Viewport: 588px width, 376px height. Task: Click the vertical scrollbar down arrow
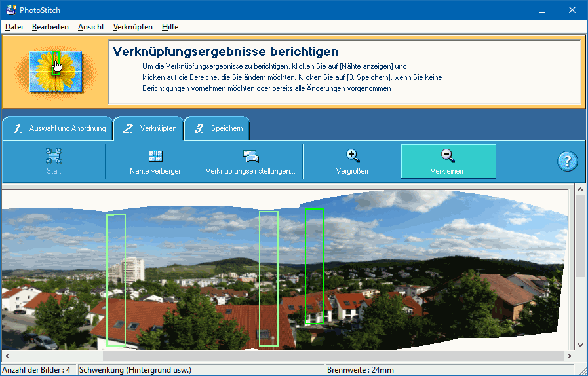point(580,345)
